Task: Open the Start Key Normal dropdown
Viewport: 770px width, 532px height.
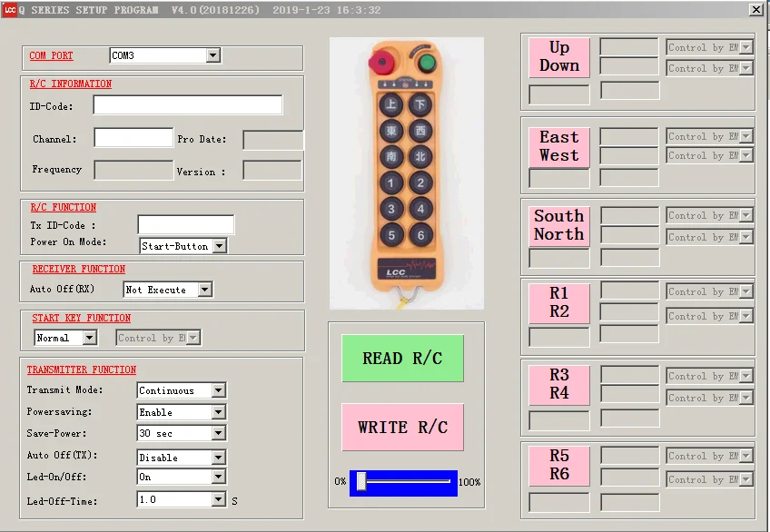Action: tap(65, 338)
